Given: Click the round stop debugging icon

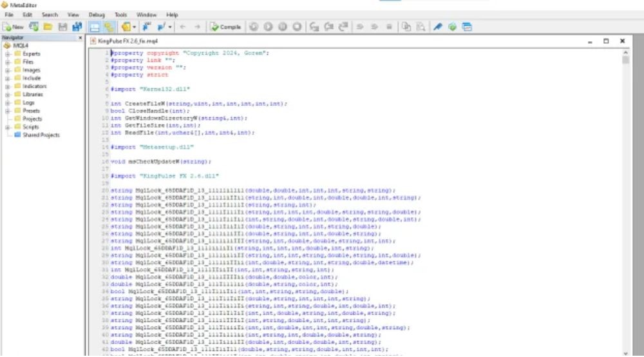Looking at the screenshot, I should tap(297, 26).
